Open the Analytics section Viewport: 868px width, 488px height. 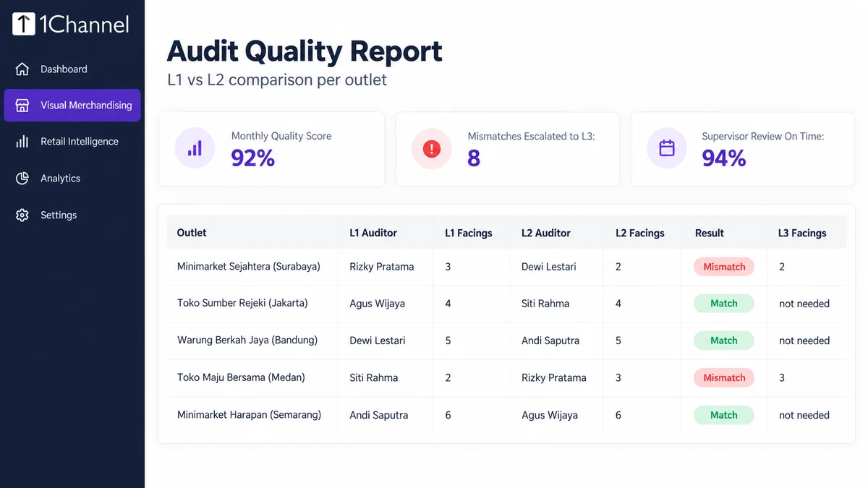[x=72, y=179]
